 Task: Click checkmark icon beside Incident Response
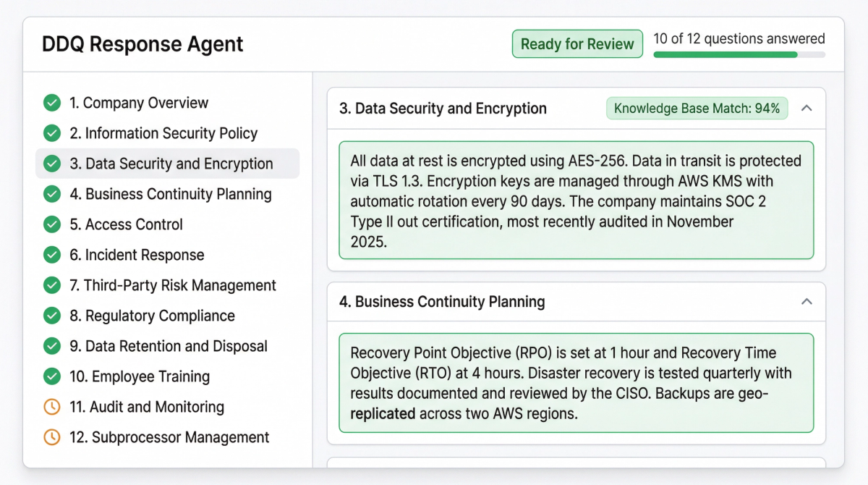click(x=51, y=255)
